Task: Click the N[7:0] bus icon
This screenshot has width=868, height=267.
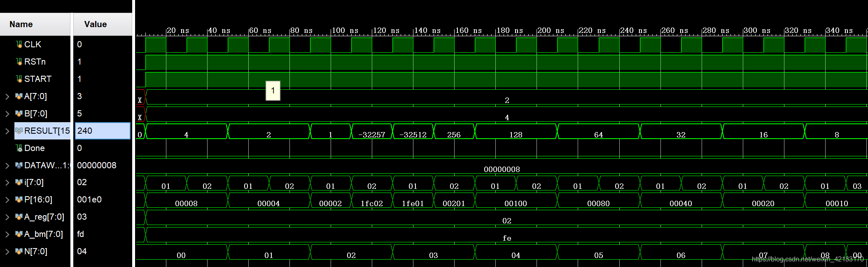Action: [19, 251]
